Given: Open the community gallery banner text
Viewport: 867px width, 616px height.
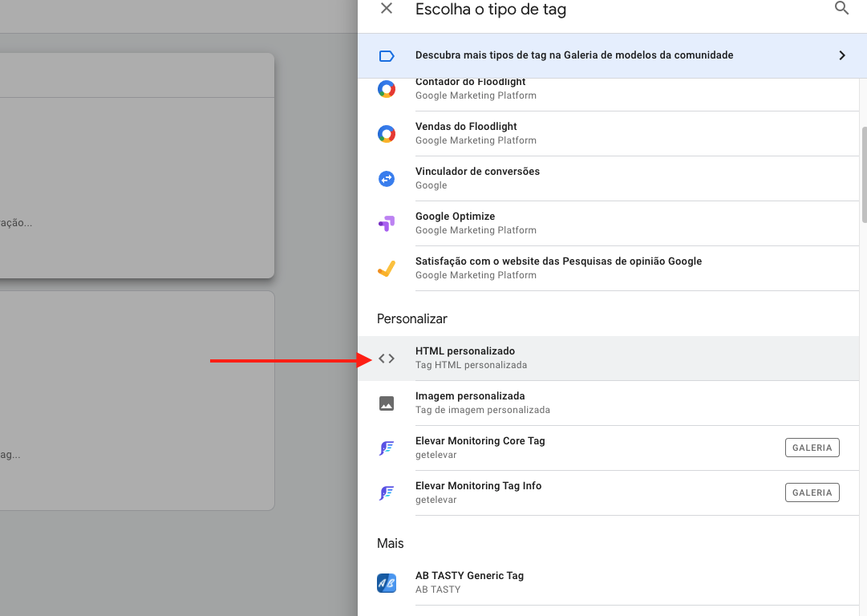Looking at the screenshot, I should [574, 55].
